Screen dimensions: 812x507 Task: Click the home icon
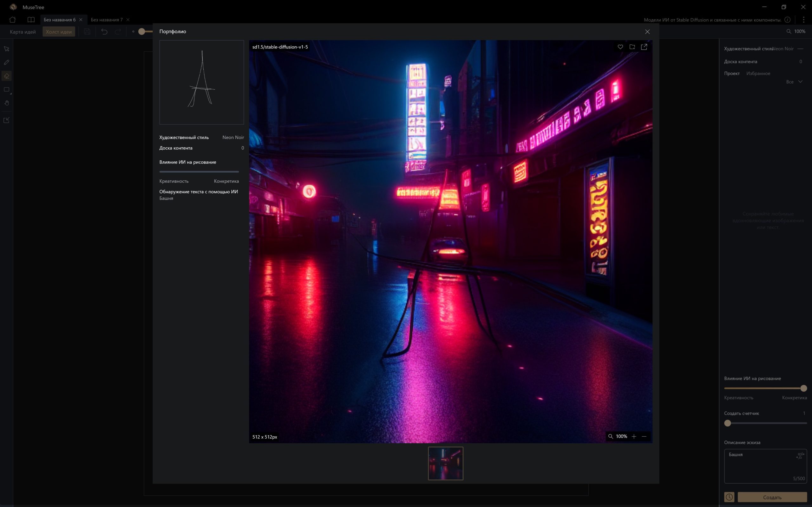click(x=13, y=19)
